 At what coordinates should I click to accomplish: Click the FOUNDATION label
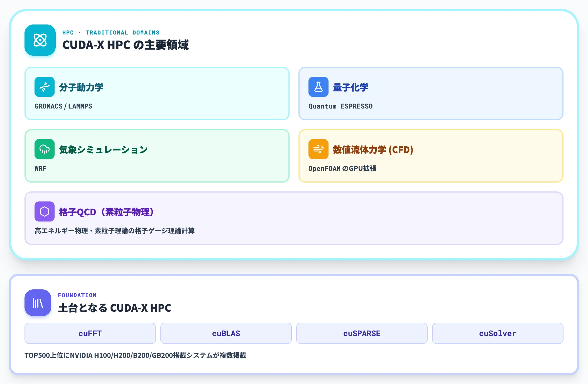tap(77, 295)
